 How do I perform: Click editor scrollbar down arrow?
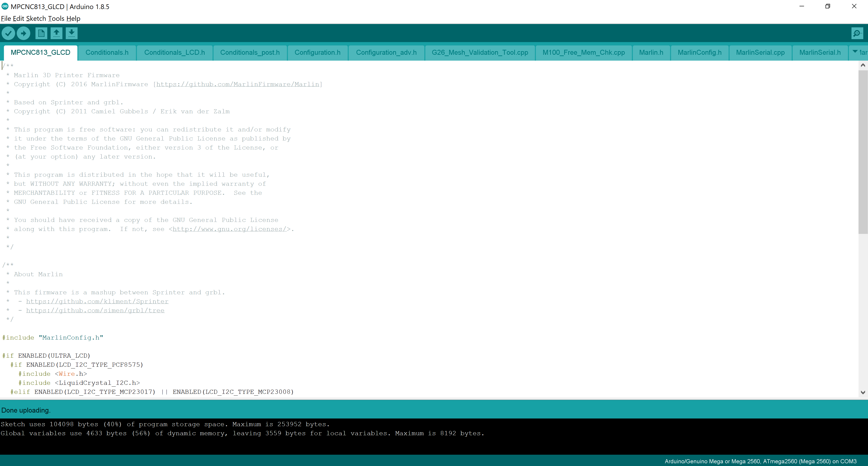tap(863, 392)
